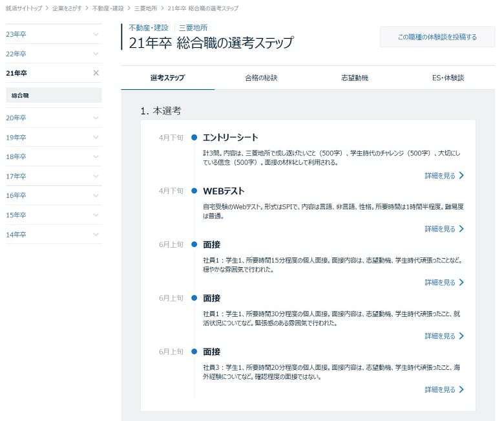Click the WEBテスト heading
The width and height of the screenshot is (504, 421).
tap(224, 191)
